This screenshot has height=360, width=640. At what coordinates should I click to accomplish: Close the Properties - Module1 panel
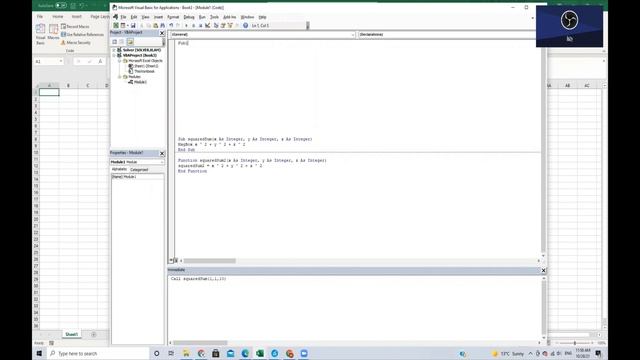pos(162,153)
